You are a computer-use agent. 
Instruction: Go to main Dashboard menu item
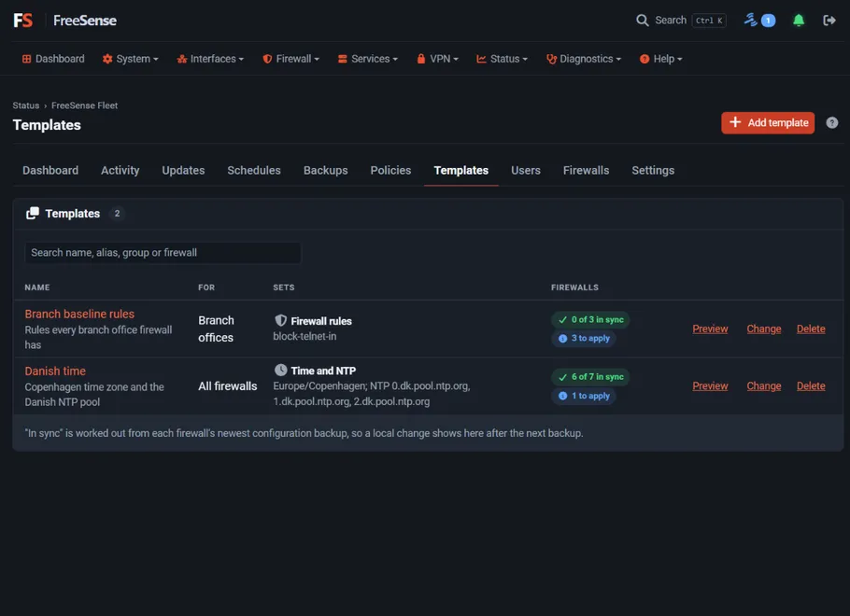[x=53, y=59]
